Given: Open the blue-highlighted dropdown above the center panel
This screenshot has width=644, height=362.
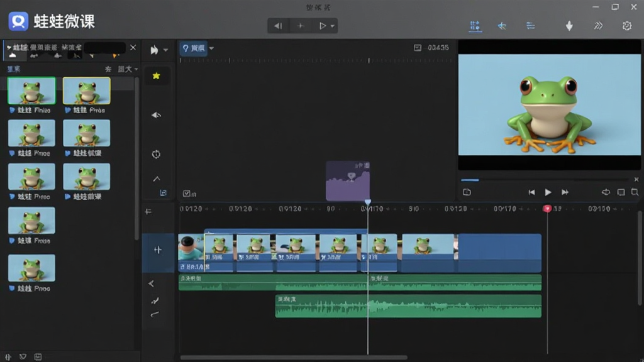Looking at the screenshot, I should coord(197,48).
